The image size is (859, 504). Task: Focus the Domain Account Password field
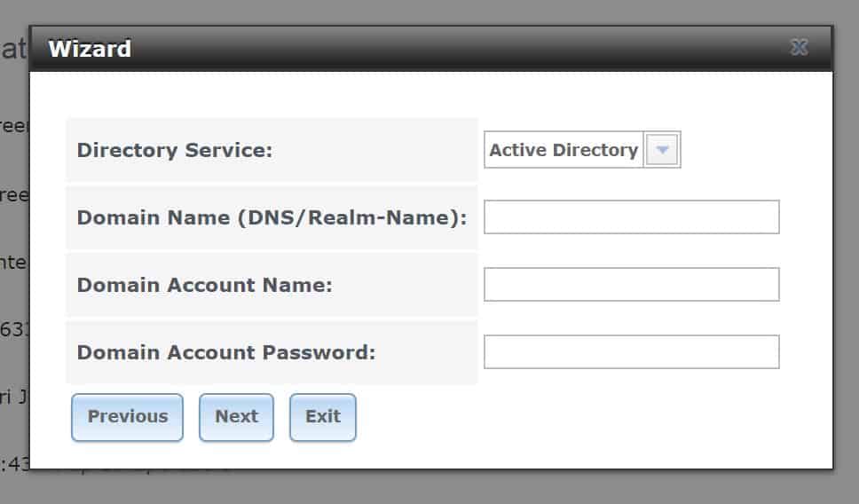click(631, 351)
